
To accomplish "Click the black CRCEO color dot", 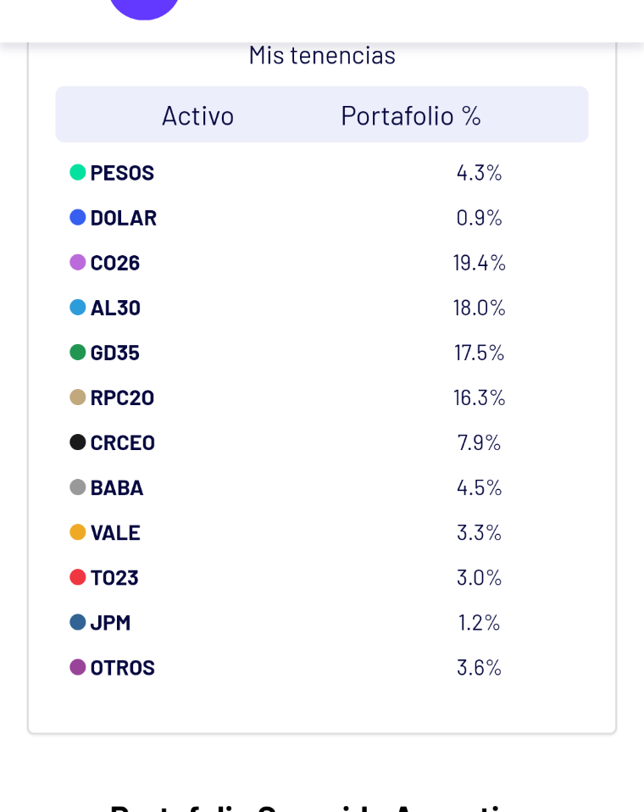I will click(x=78, y=442).
